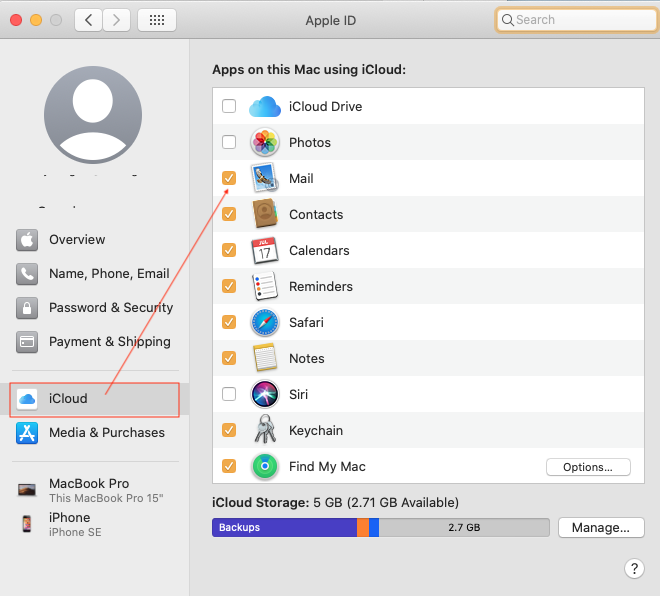Click the Calendars app icon
The image size is (660, 596).
coord(265,250)
